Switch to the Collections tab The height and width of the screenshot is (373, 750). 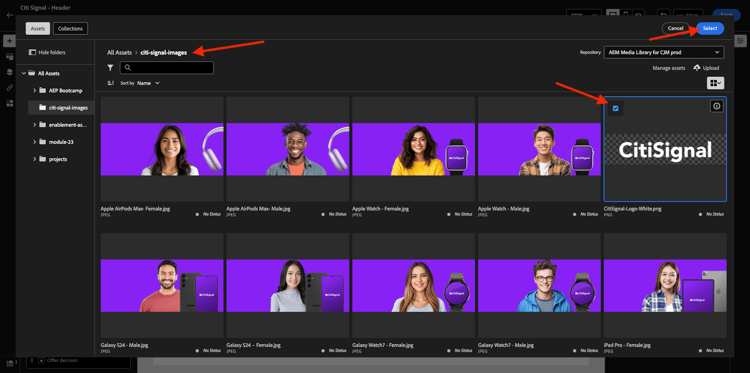coord(70,29)
